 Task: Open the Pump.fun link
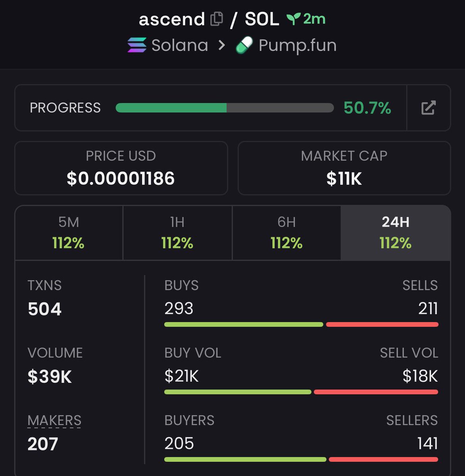[297, 45]
